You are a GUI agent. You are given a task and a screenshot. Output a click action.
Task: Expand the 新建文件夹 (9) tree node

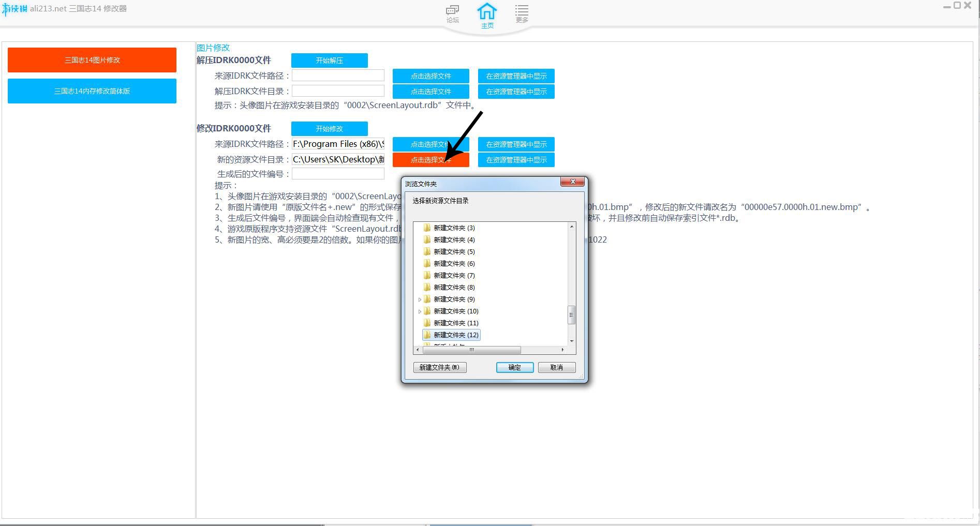(420, 299)
